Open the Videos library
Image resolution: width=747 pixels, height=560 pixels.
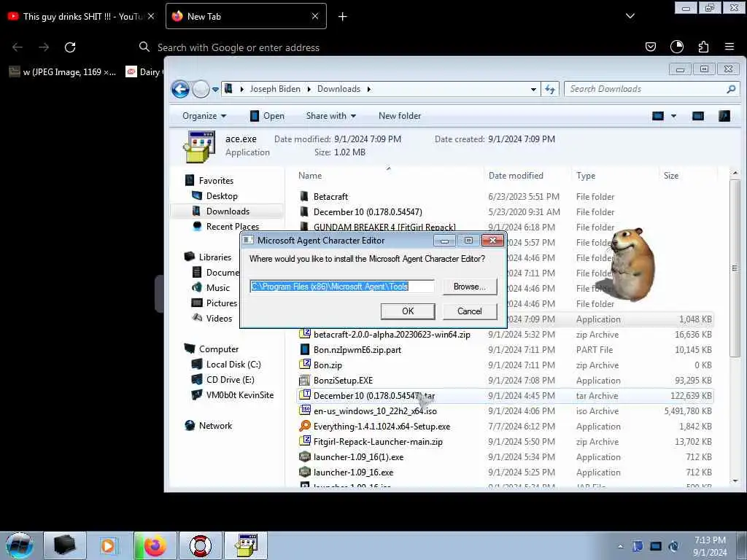point(219,318)
